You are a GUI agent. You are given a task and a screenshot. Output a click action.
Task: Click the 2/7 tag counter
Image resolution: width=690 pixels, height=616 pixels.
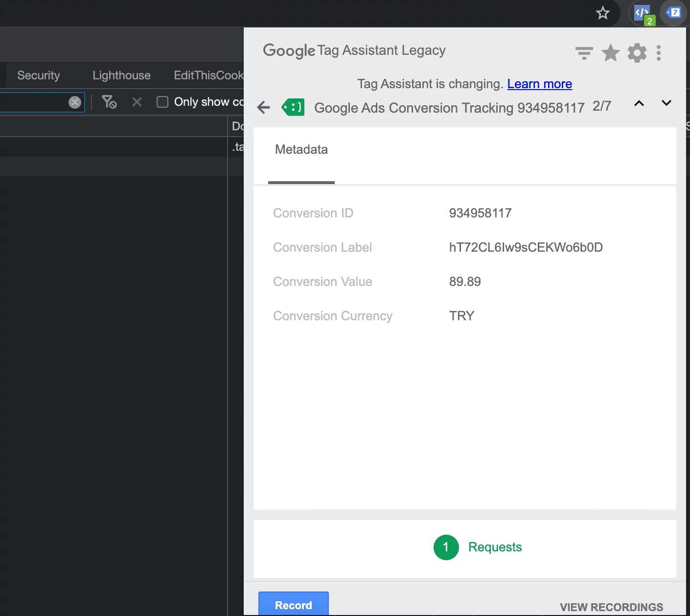click(x=602, y=106)
